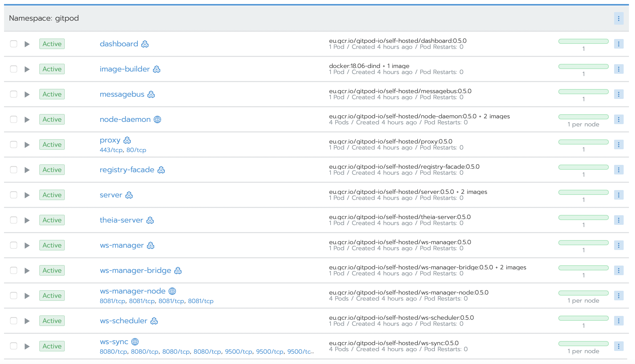Click the Active status badge on node-daemon
Image resolution: width=635 pixels, height=364 pixels.
(x=52, y=119)
